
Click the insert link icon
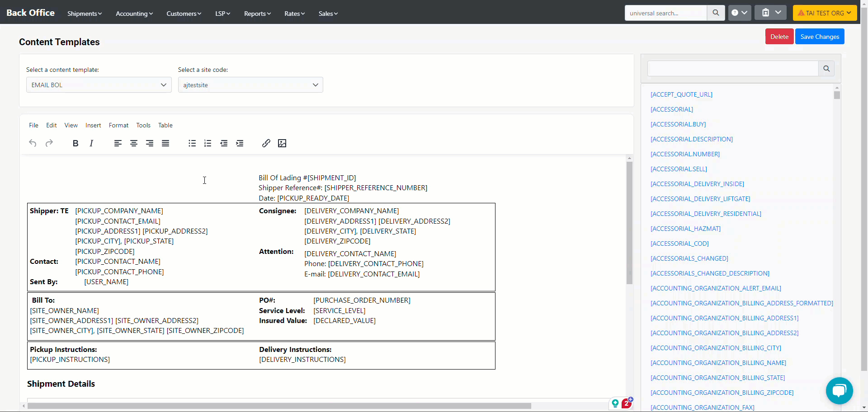266,143
